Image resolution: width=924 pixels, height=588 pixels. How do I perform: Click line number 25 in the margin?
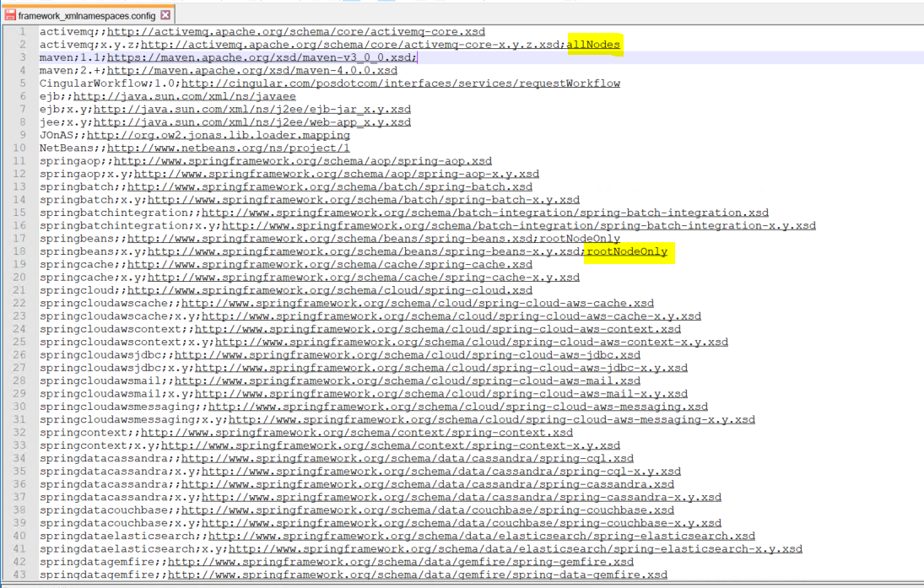19,342
